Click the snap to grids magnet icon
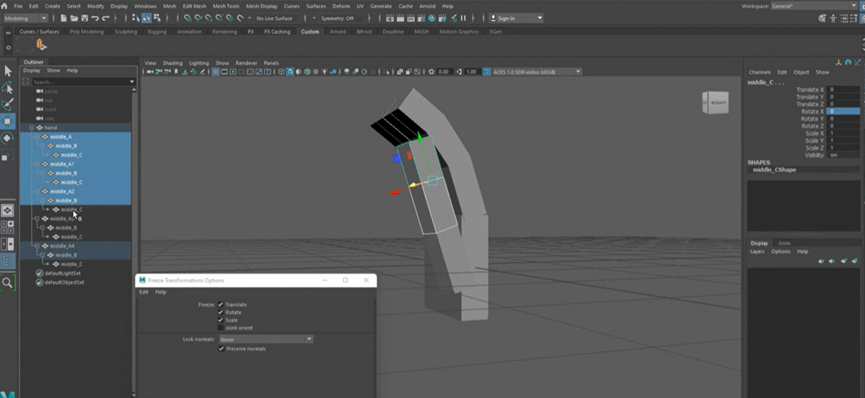Screen dimensions: 865x398 [x=188, y=18]
